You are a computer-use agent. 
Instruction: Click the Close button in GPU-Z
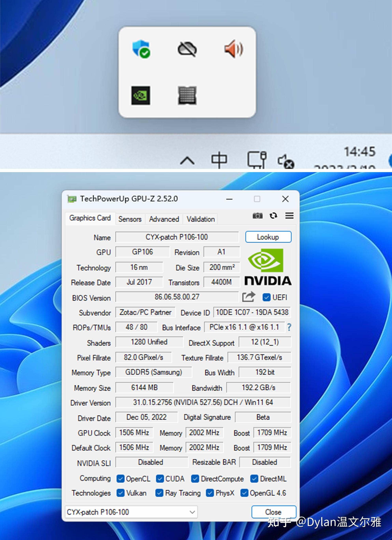point(273,512)
